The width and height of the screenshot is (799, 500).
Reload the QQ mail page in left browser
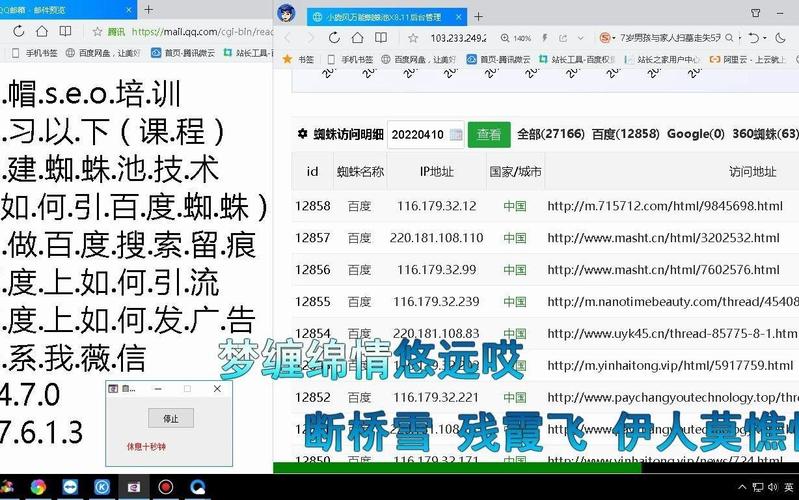(x=19, y=31)
